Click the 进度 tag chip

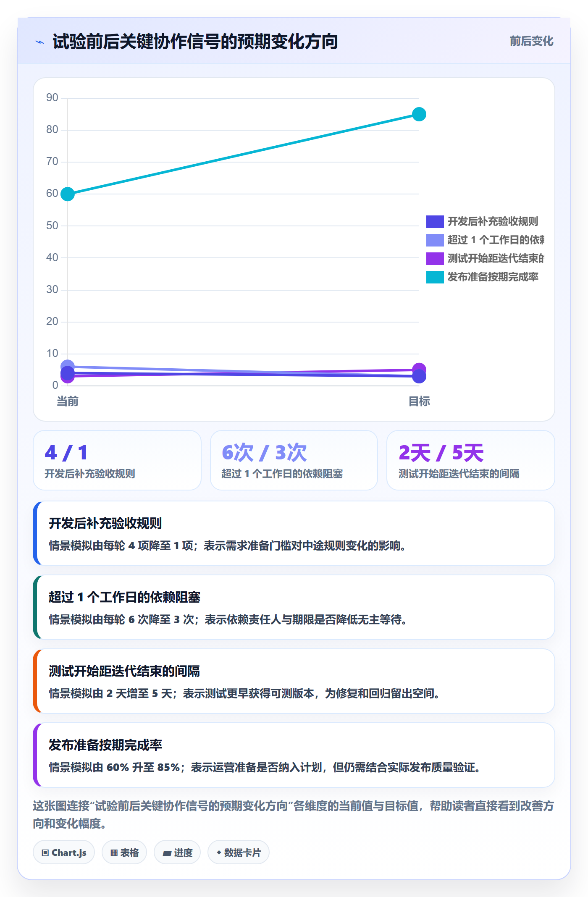(x=177, y=852)
